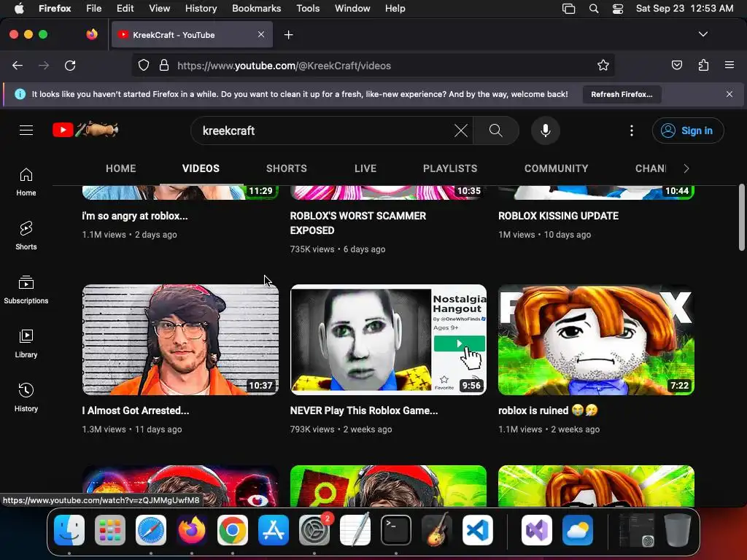Screen dimensions: 747x560
Task: List all tabs dropdown arrow
Action: point(703,34)
